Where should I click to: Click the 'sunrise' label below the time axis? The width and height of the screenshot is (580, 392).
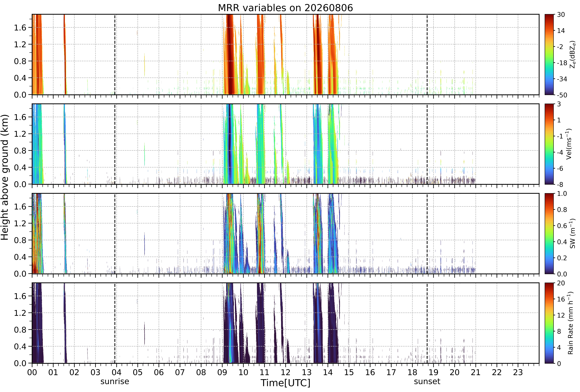pyautogui.click(x=115, y=382)
